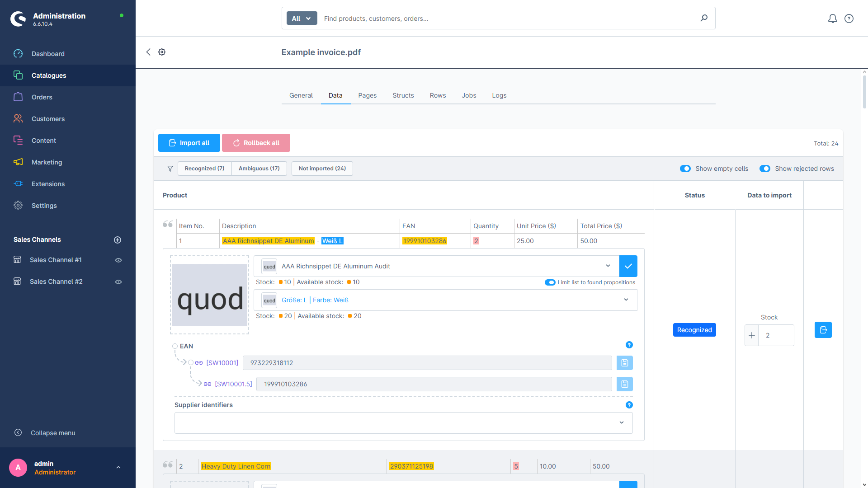Expand the admin user menu

pyautogui.click(x=118, y=468)
